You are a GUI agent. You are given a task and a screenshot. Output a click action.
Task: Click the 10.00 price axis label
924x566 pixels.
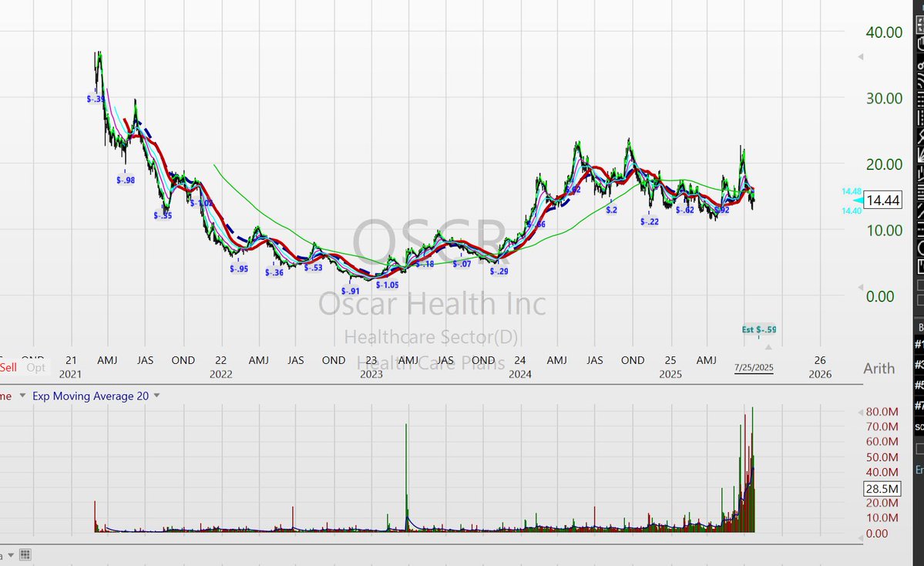click(884, 231)
